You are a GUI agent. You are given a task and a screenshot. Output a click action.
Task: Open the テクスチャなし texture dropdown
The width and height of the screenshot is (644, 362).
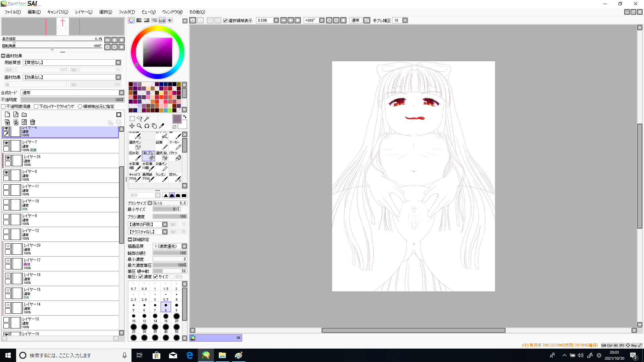point(165,232)
